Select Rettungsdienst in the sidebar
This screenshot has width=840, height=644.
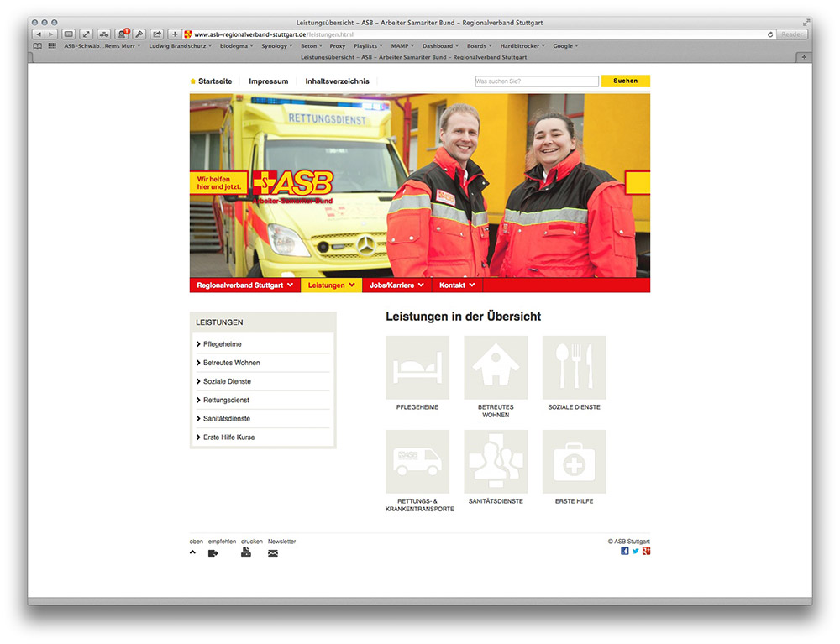(x=262, y=401)
